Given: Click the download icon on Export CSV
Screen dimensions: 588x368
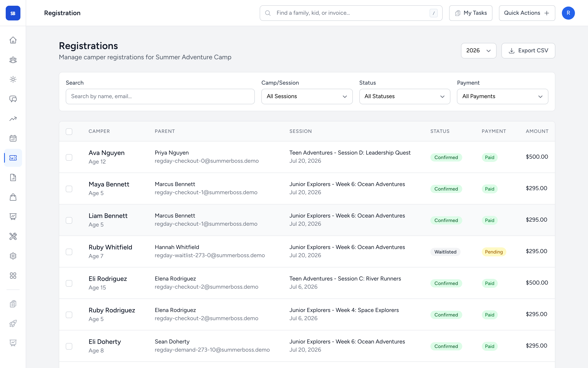Looking at the screenshot, I should tap(511, 51).
